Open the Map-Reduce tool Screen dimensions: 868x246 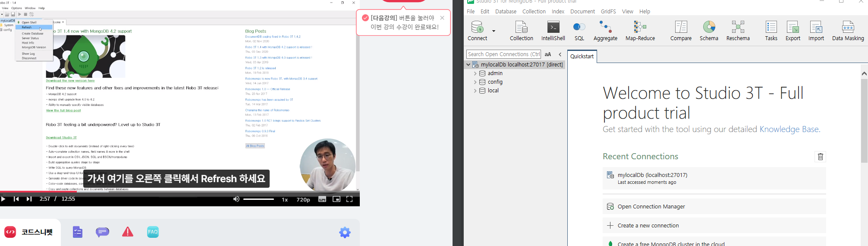coord(640,31)
